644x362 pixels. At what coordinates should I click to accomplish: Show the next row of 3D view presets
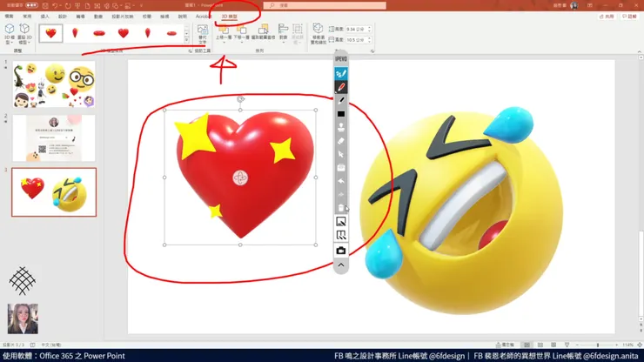[187, 34]
